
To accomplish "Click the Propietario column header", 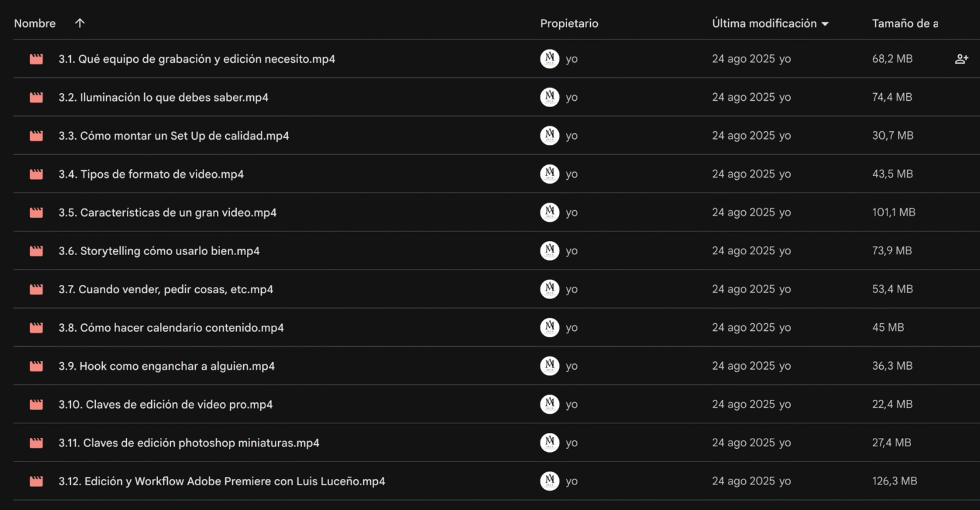I will [x=569, y=24].
